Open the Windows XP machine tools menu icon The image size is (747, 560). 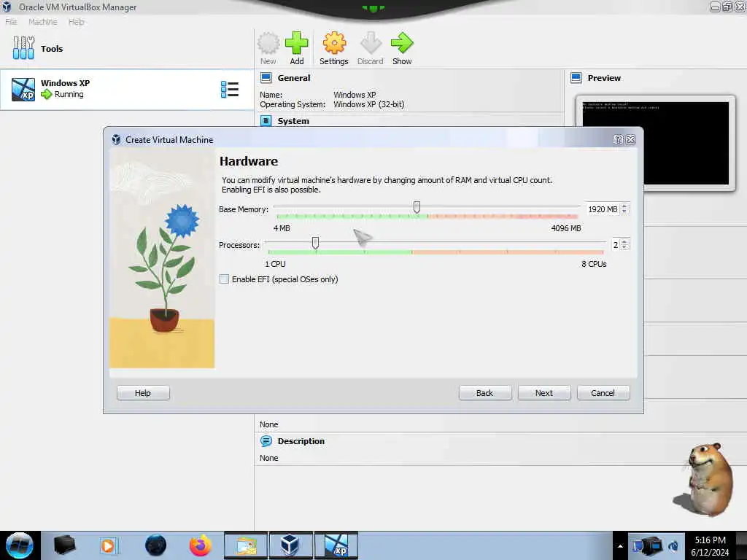click(230, 89)
